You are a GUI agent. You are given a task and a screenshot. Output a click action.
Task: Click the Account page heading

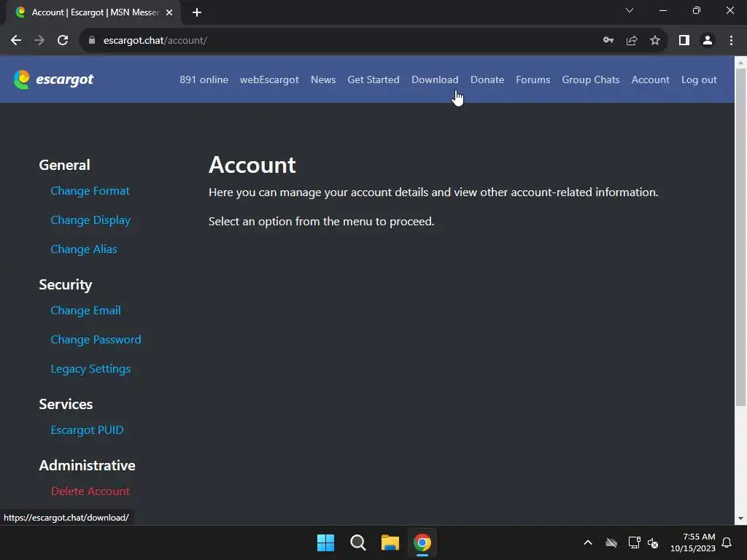[252, 166]
